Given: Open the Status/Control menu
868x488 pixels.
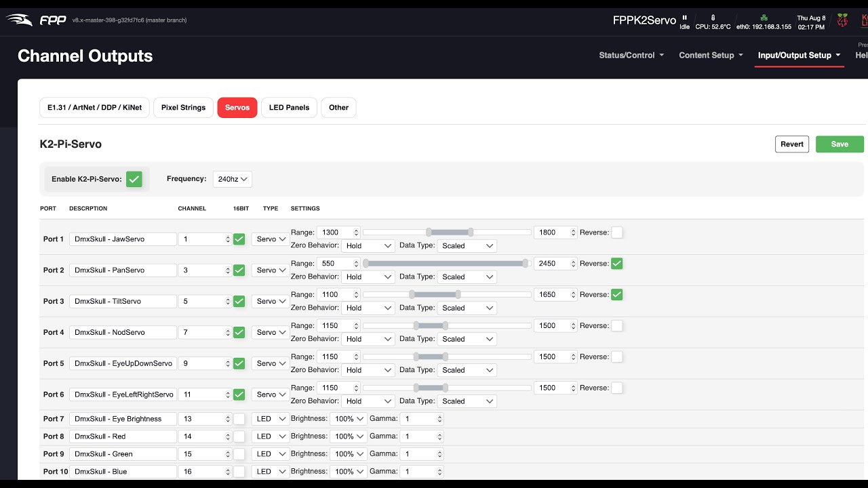Looking at the screenshot, I should click(x=631, y=56).
